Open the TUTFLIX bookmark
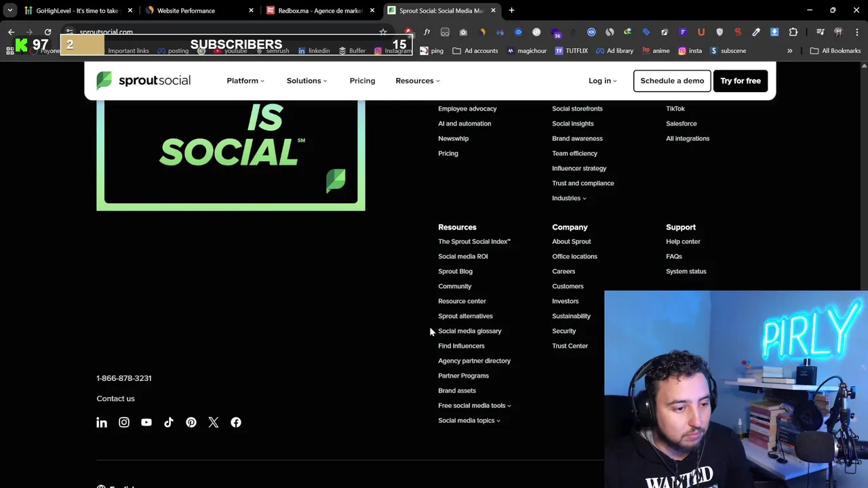The image size is (868, 488). pyautogui.click(x=572, y=51)
